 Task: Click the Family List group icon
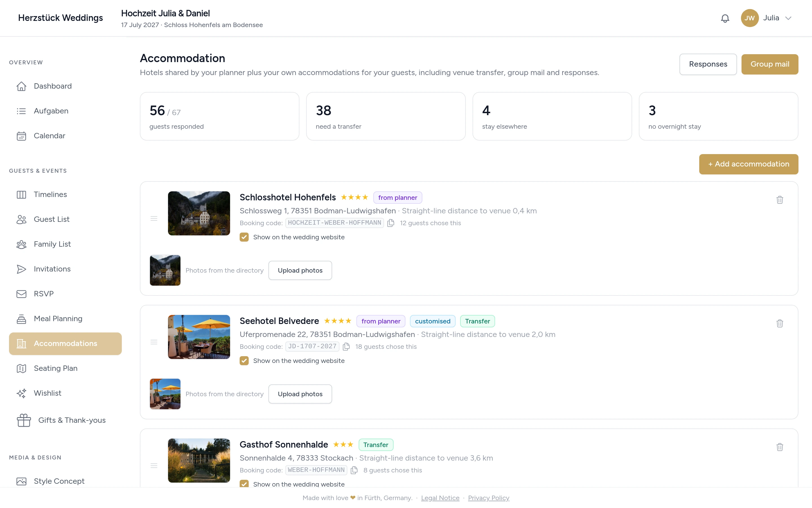[x=21, y=244]
